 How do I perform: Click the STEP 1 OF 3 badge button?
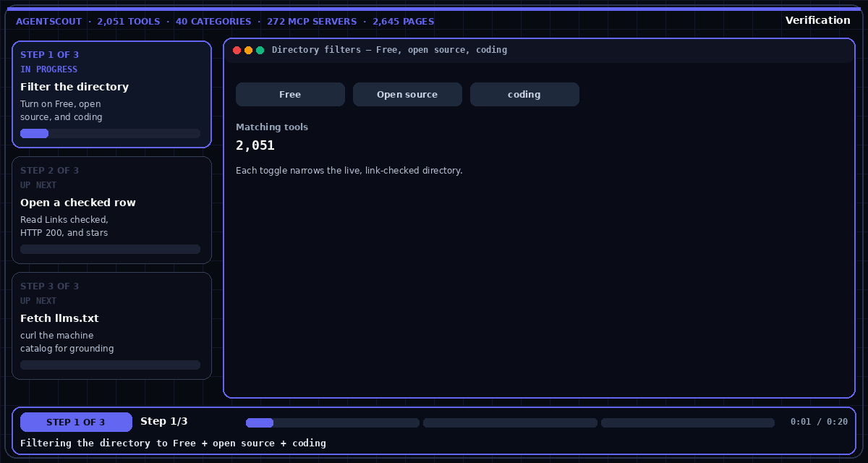pyautogui.click(x=76, y=422)
